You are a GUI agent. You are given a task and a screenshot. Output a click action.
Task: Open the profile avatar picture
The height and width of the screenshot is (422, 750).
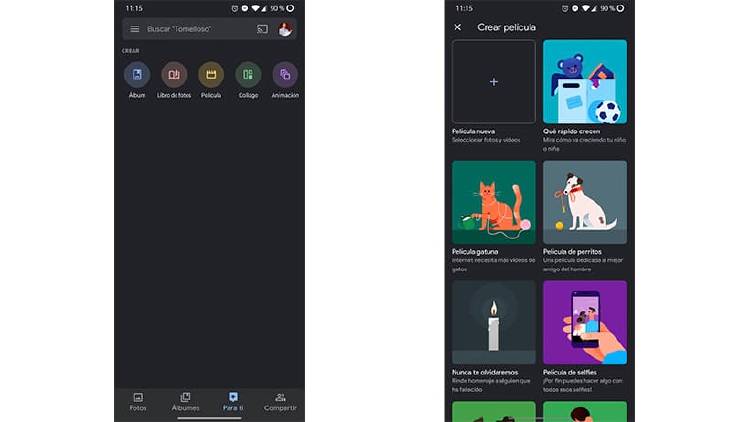click(x=285, y=29)
